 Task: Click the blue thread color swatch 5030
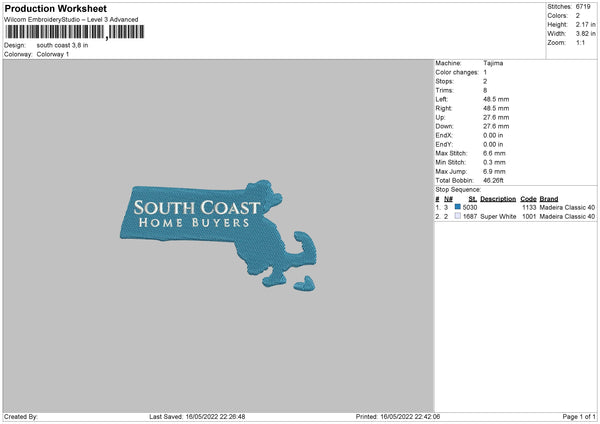pos(457,207)
